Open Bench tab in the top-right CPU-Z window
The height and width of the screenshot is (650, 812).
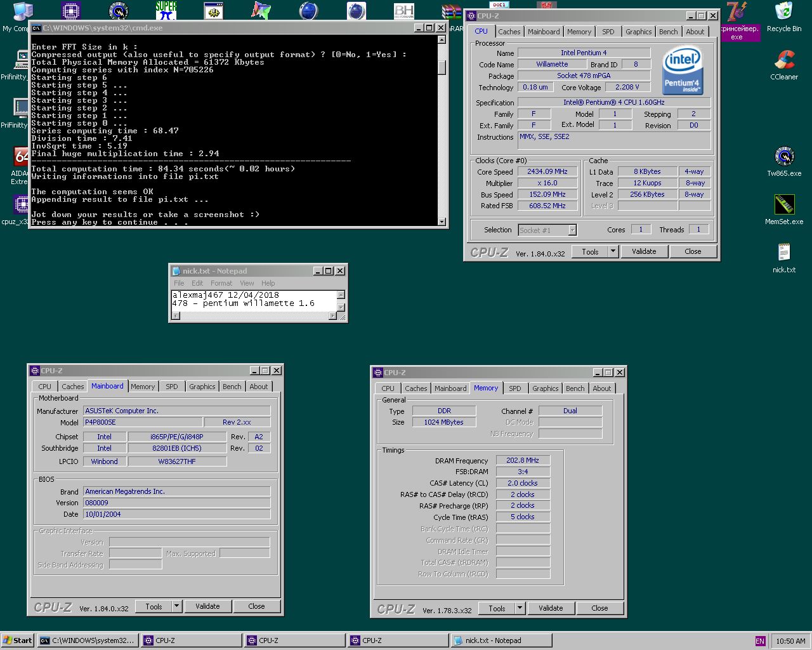coord(668,32)
